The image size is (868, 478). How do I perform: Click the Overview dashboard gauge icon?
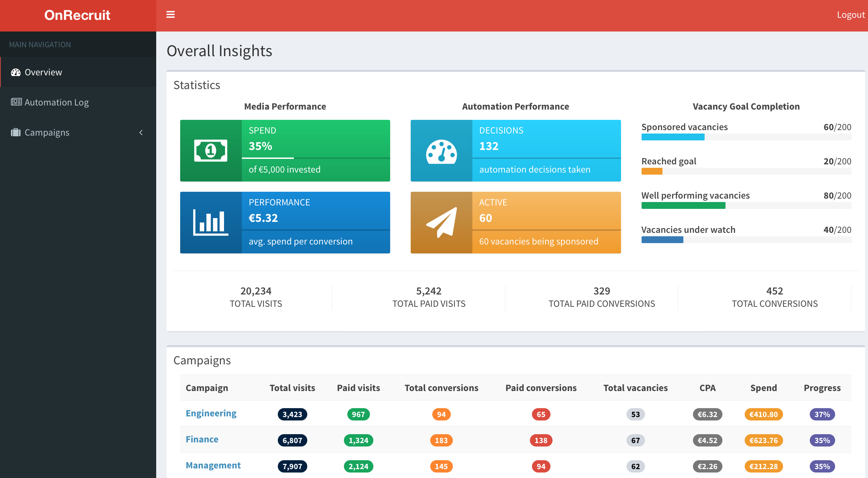point(16,72)
